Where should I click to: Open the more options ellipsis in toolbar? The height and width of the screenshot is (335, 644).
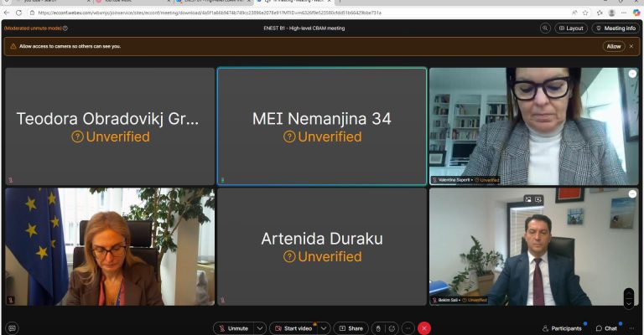[x=408, y=328]
